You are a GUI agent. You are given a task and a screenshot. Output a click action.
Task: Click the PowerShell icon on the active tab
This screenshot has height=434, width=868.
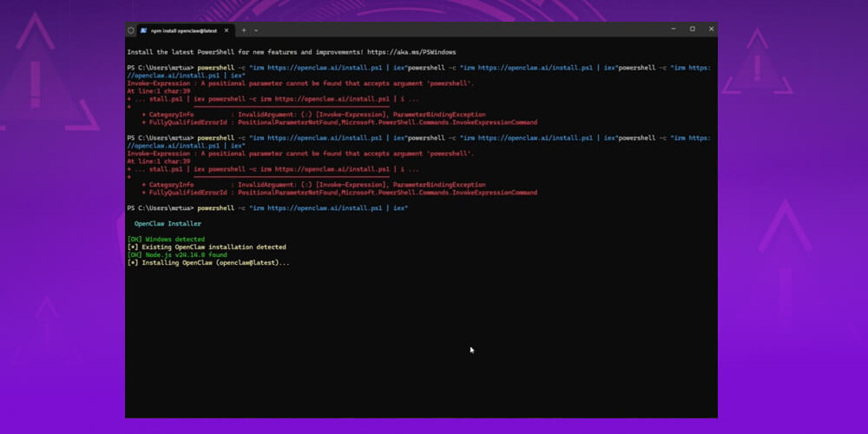144,30
